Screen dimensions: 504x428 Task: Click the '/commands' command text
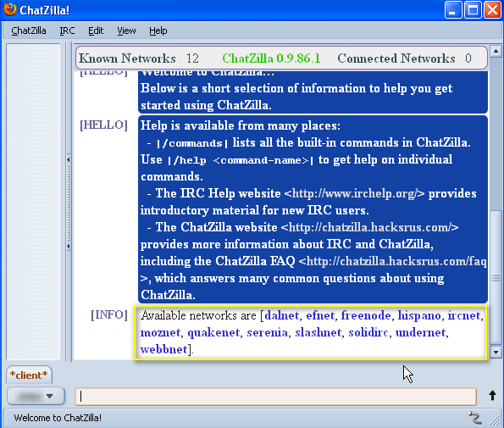click(192, 143)
